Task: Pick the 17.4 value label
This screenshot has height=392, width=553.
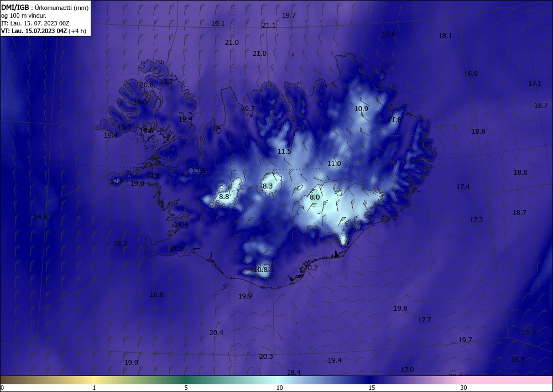Action: point(463,187)
